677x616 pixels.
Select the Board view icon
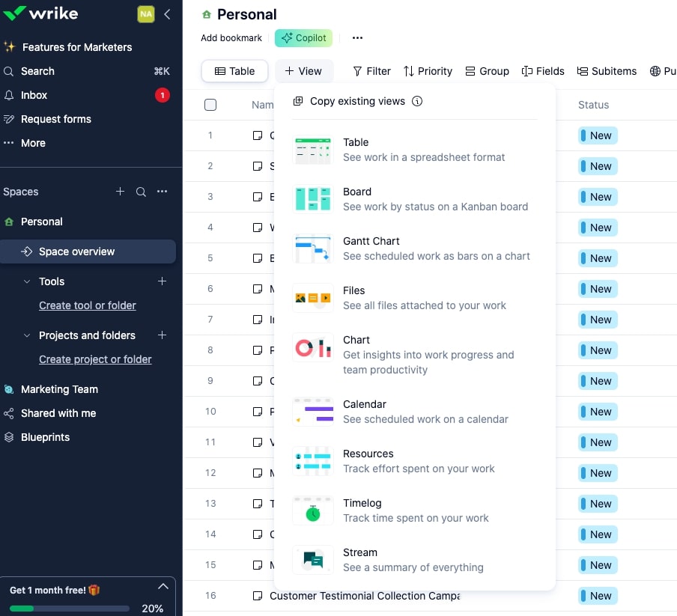[312, 198]
